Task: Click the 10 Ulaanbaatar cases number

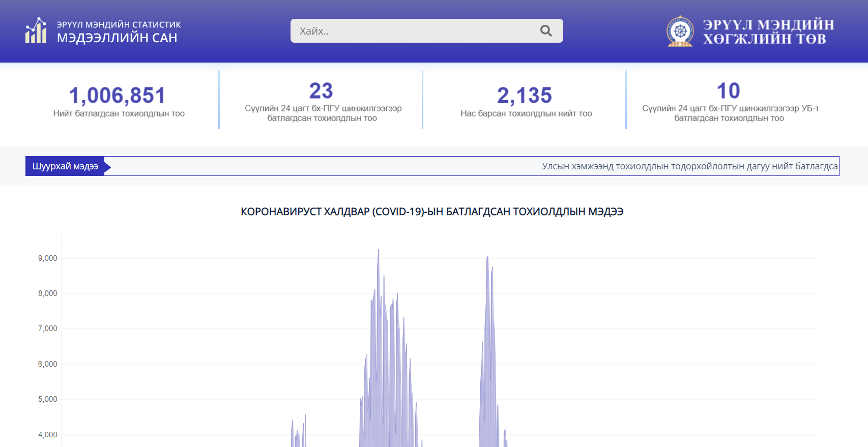Action: coord(728,91)
